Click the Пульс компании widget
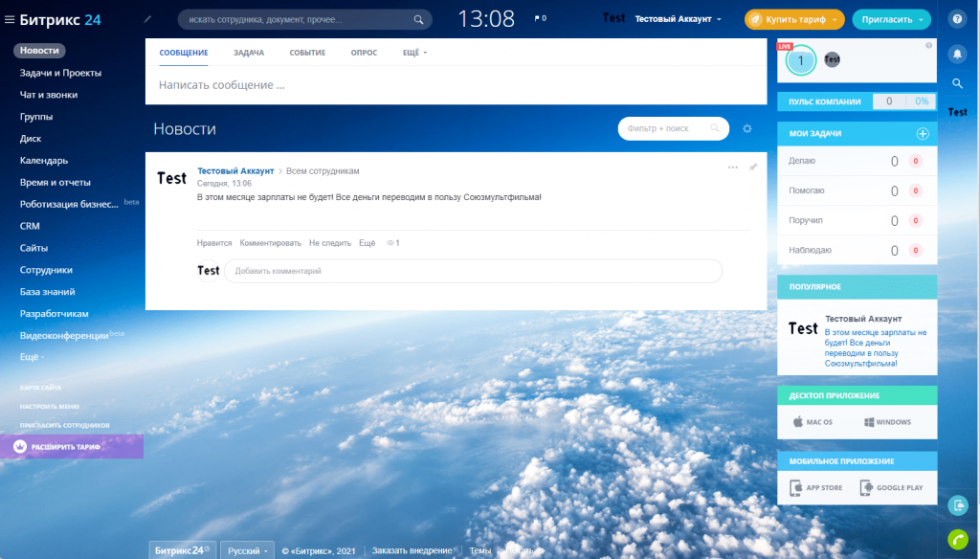Image resolution: width=980 pixels, height=559 pixels. (x=857, y=101)
